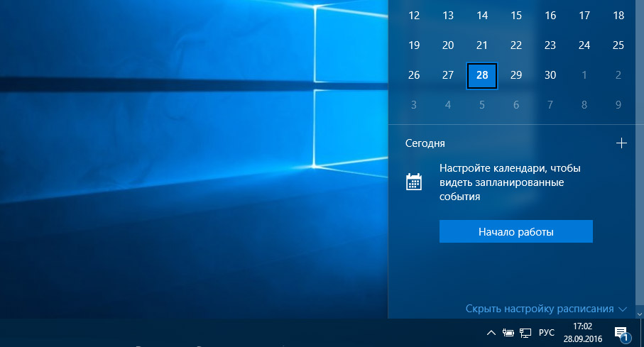Select date 18 in calendar
Image resolution: width=644 pixels, height=347 pixels.
click(x=618, y=16)
